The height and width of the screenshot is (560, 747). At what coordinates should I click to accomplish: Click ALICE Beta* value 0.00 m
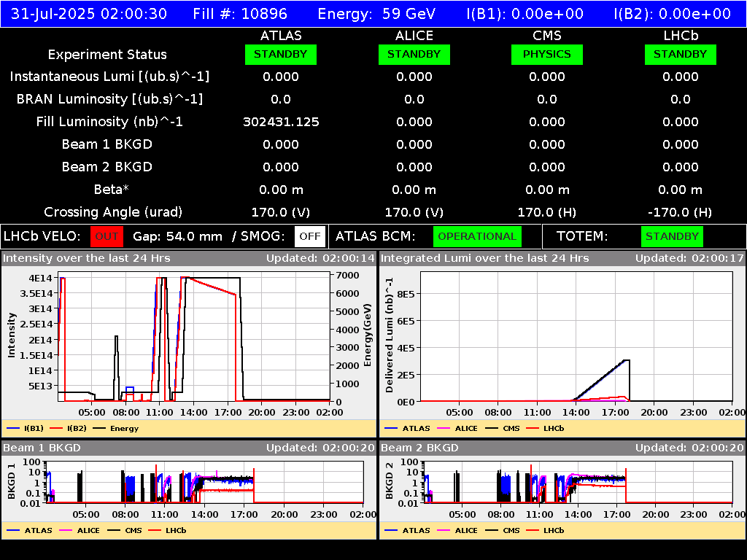pos(414,190)
